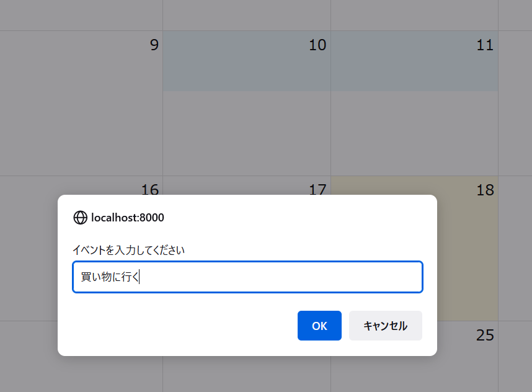Viewport: 532px width, 392px height.
Task: Click the イベントを入力してください prompt message
Action: [x=128, y=250]
